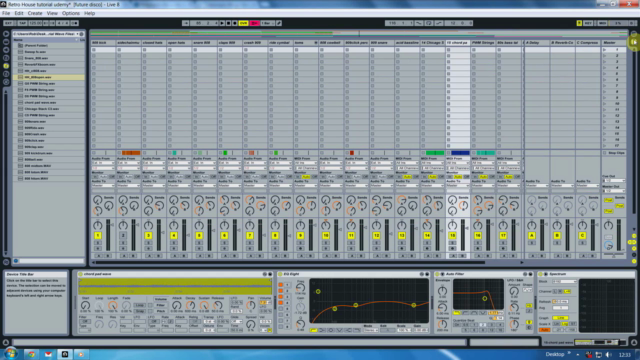This screenshot has width=640, height=360.
Task: Toggle the Computer MIDI Keyboard button
Action: [579, 23]
